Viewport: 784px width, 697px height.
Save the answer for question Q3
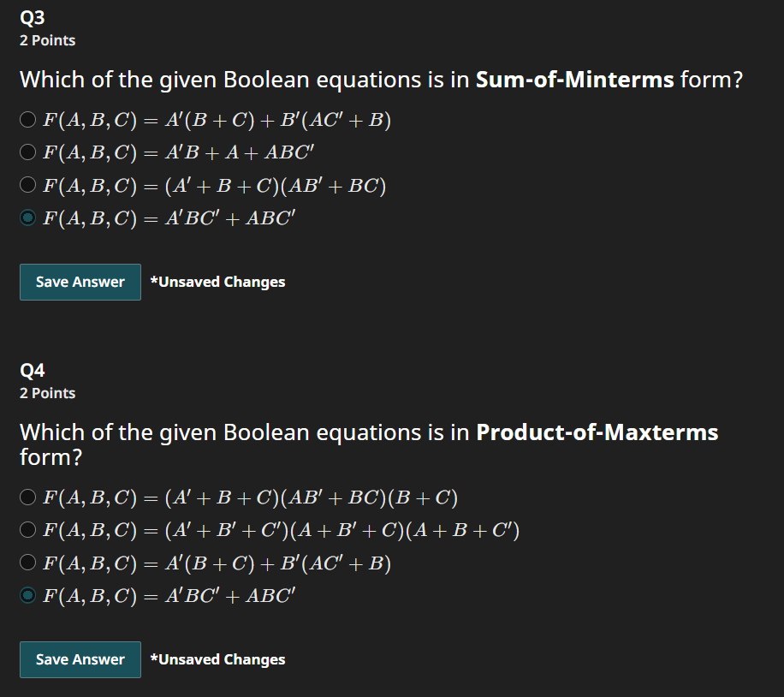point(80,282)
